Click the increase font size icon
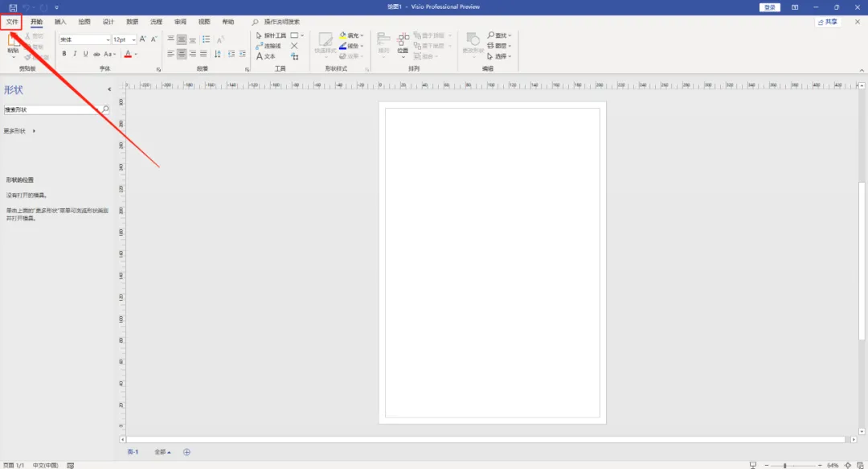The height and width of the screenshot is (469, 868). coord(143,39)
